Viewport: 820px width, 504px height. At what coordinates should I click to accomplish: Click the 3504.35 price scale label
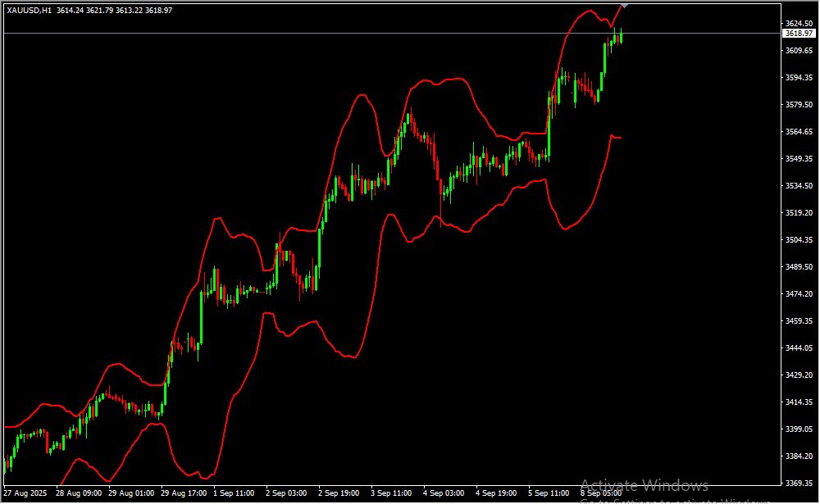798,239
